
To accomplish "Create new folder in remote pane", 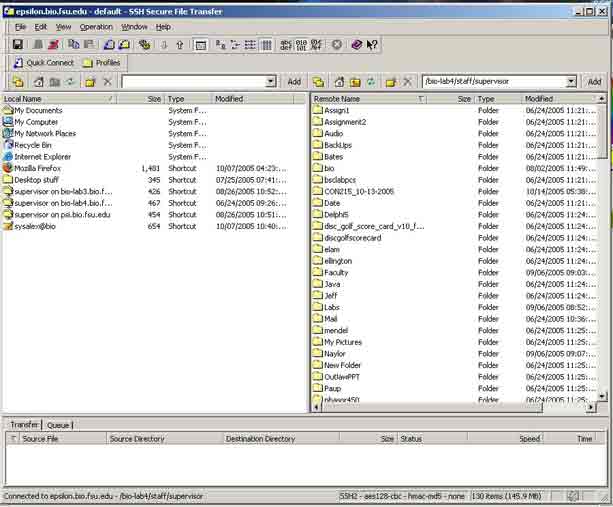I will [x=391, y=82].
